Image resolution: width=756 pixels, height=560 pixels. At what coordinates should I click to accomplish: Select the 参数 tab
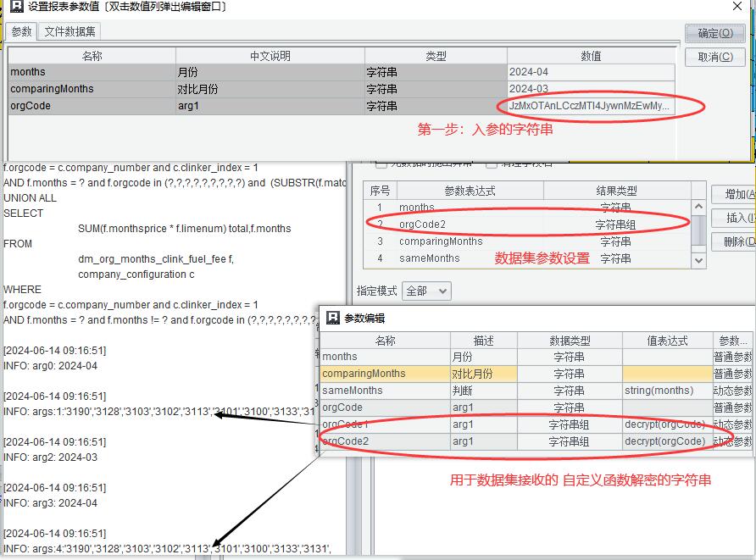[x=21, y=32]
